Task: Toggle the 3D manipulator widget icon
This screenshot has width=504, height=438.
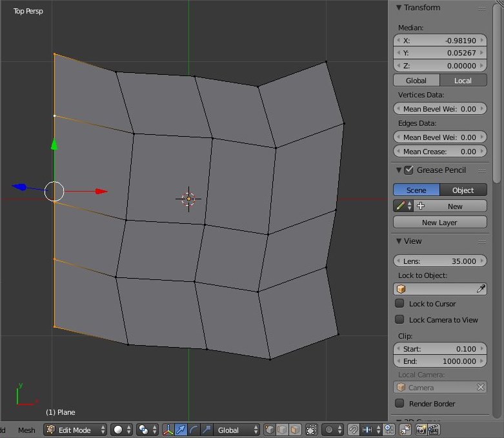Action: click(168, 430)
